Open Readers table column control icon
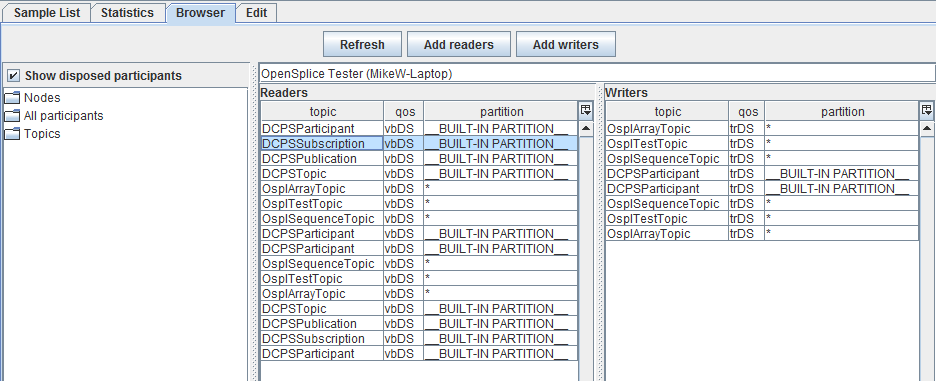Viewport: 936px width, 381px height. 586,110
